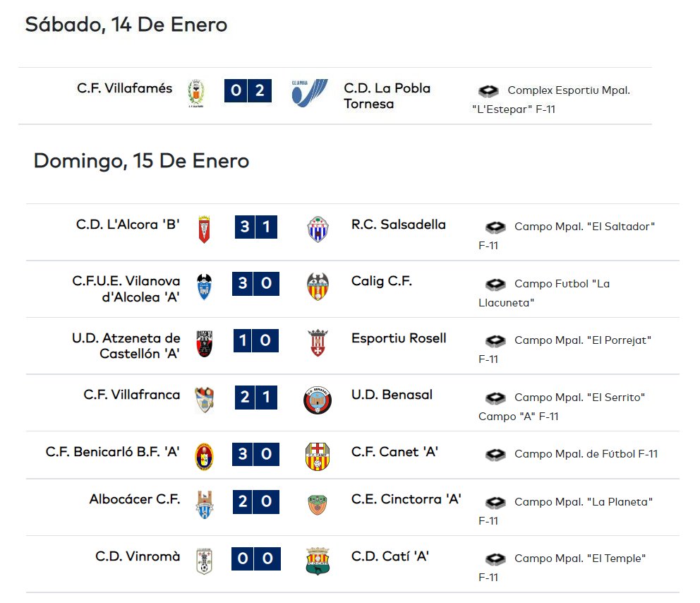Click the C.D. L'Alcora 'B' red crest

(x=204, y=229)
